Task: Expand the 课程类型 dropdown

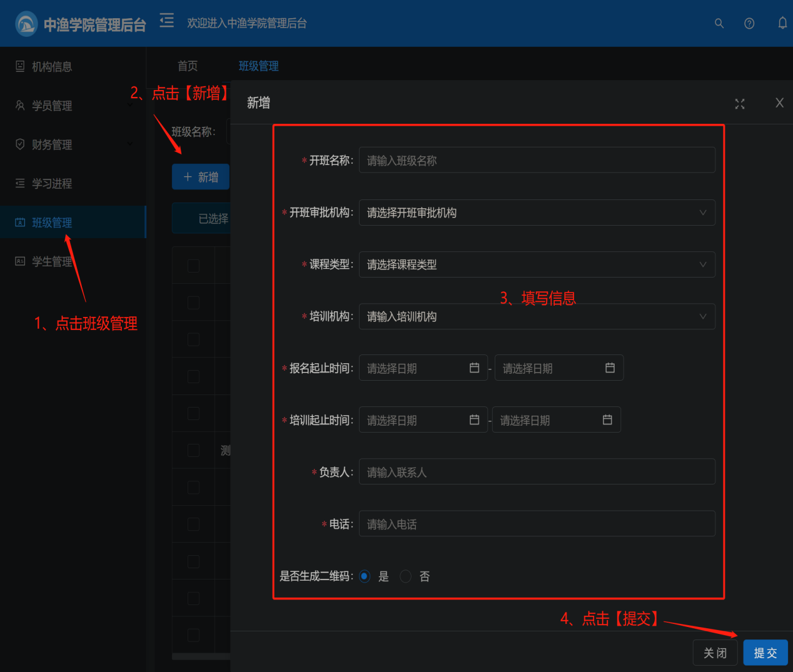Action: coord(703,264)
